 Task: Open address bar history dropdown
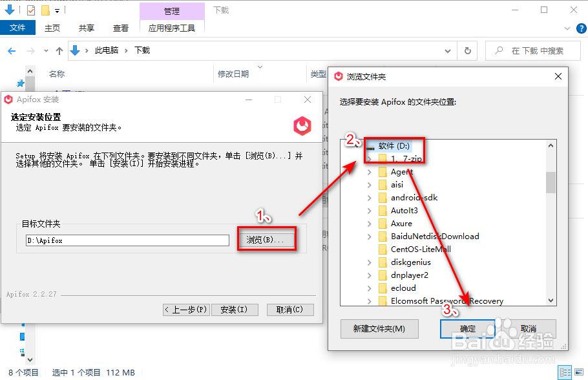pyautogui.click(x=448, y=50)
